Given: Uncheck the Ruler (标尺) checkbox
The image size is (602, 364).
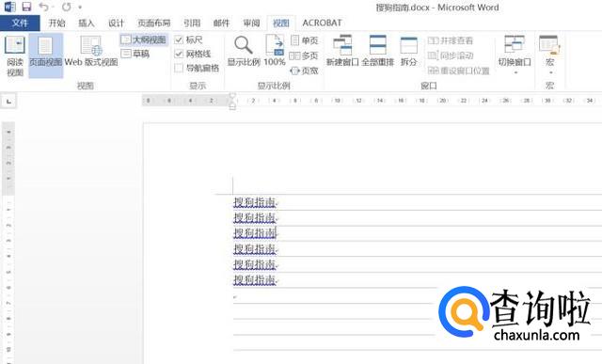Looking at the screenshot, I should tap(179, 40).
